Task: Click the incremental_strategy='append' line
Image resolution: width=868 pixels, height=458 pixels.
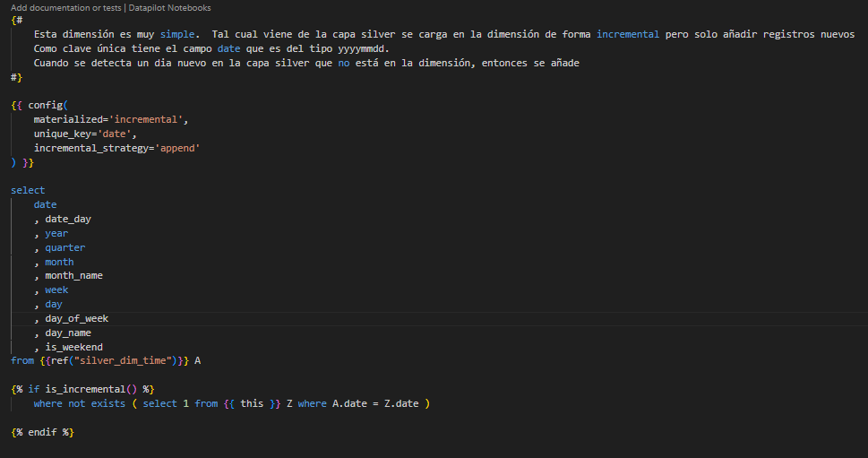Action: (116, 148)
